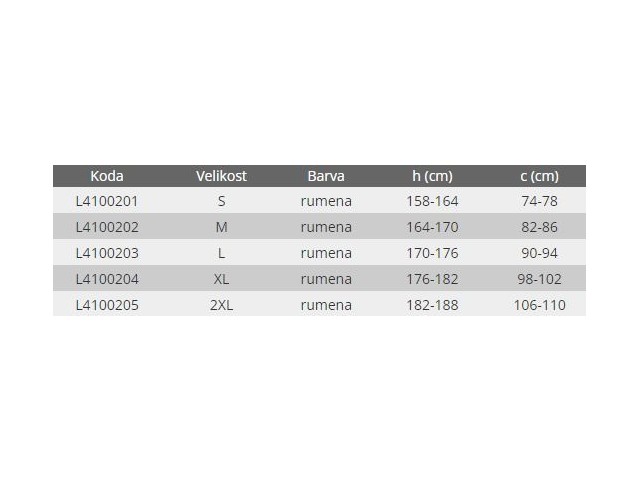Click the Barva column header
The image size is (640, 480).
[326, 176]
